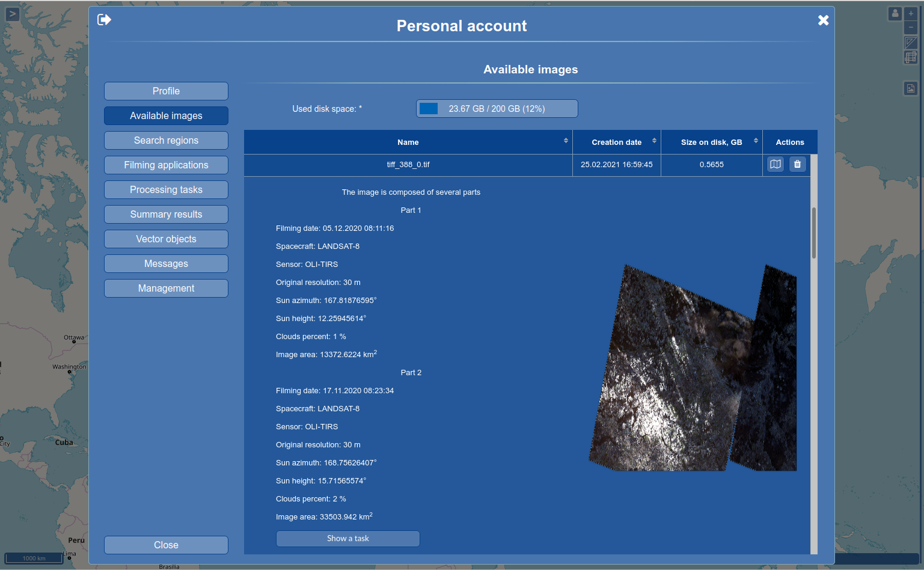
Task: Show tiff_388_0.tif on the map
Action: click(776, 164)
